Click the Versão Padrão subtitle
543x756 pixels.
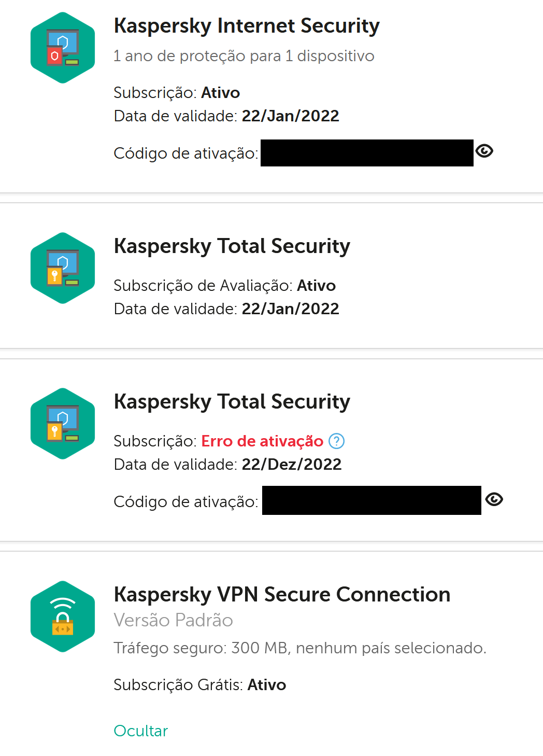pos(174,620)
